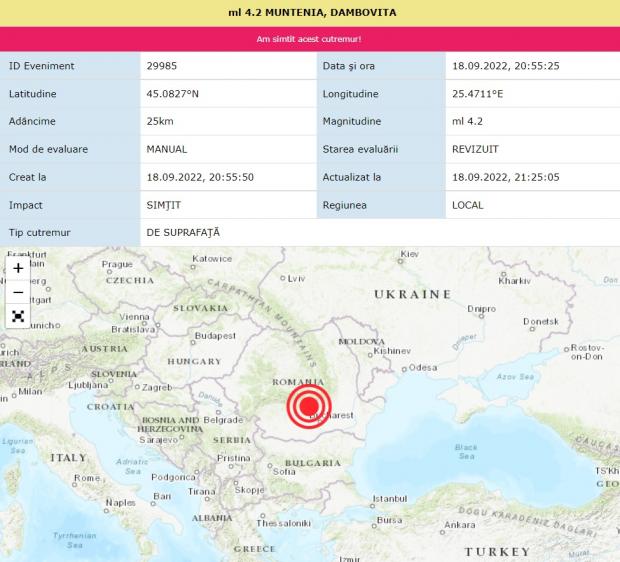
Task: Select updated time 18.09.2022, 21:25:05
Action: pos(506,177)
